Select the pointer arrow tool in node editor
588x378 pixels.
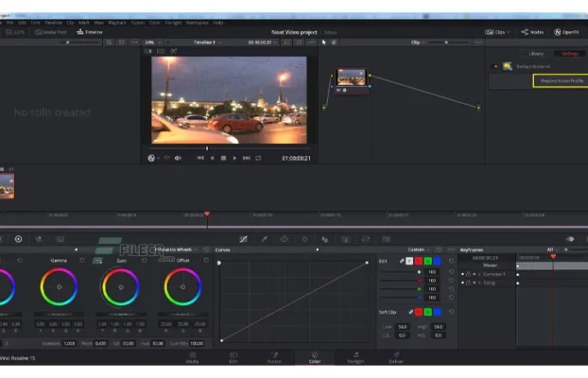(x=324, y=43)
